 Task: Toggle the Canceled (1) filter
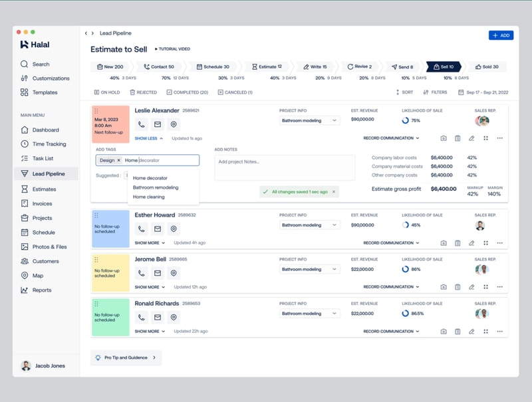[235, 92]
